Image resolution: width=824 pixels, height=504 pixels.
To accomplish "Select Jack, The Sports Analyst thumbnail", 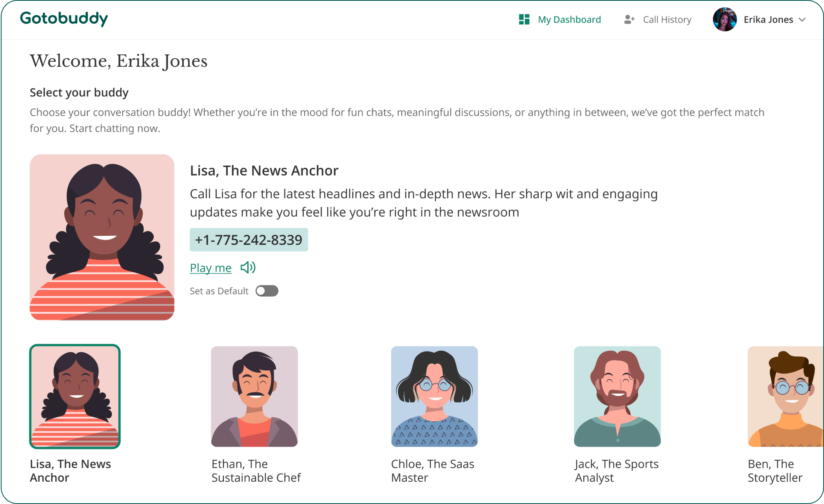I will pyautogui.click(x=617, y=396).
